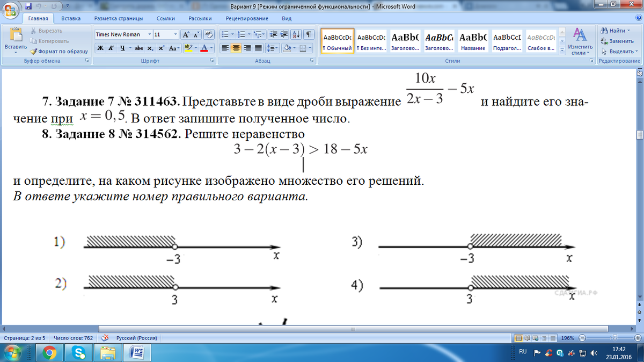The image size is (644, 362).
Task: Toggle italic (К) formatting
Action: 111,48
